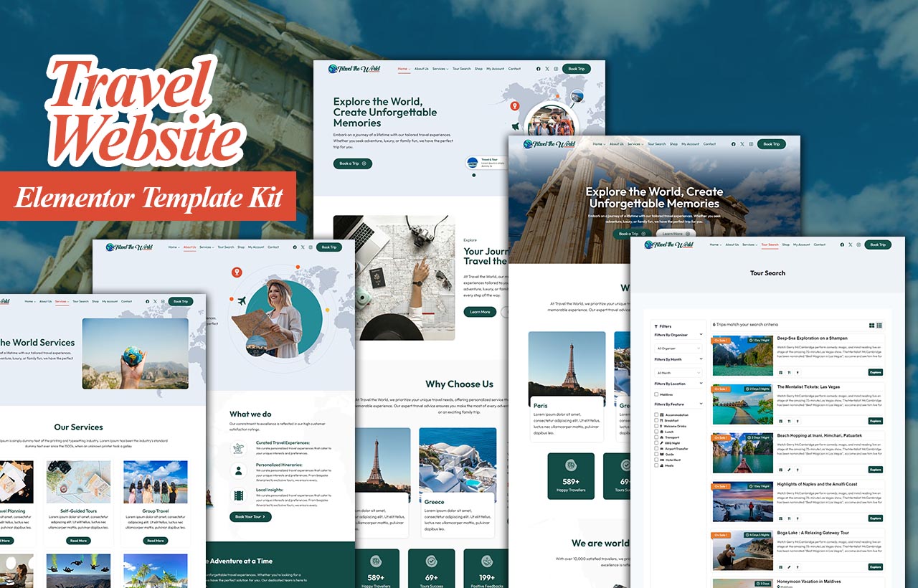Open About Us on Services page nav

(45, 301)
